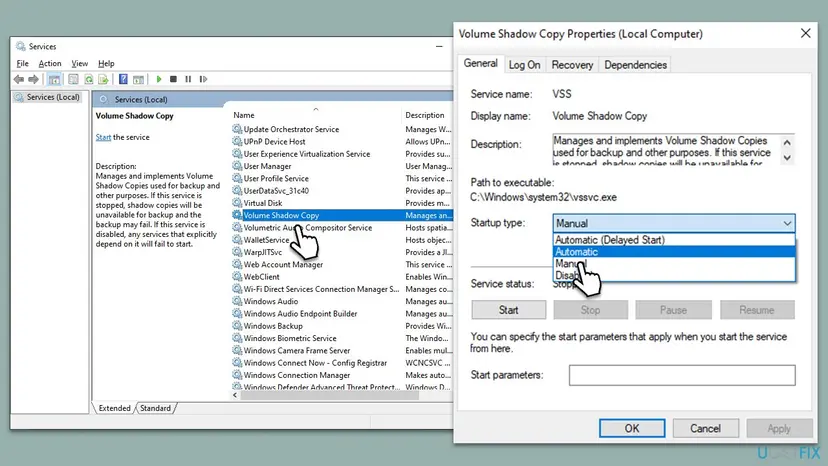Select Wi-Fi Direct Services Connection Manager row

point(342,289)
